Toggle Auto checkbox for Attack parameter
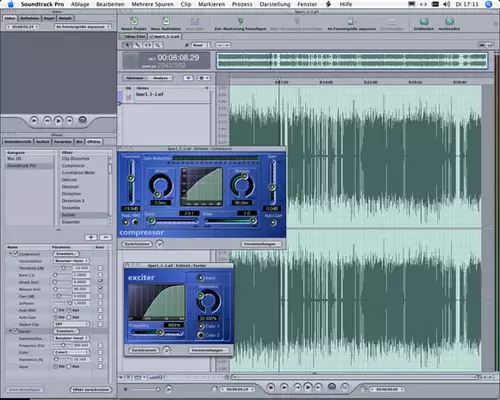 100,282
